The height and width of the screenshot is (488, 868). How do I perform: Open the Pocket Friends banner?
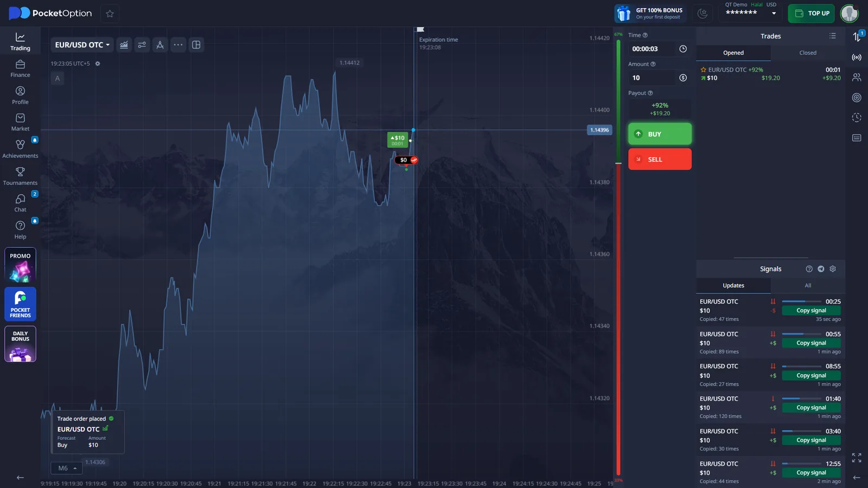pos(20,304)
